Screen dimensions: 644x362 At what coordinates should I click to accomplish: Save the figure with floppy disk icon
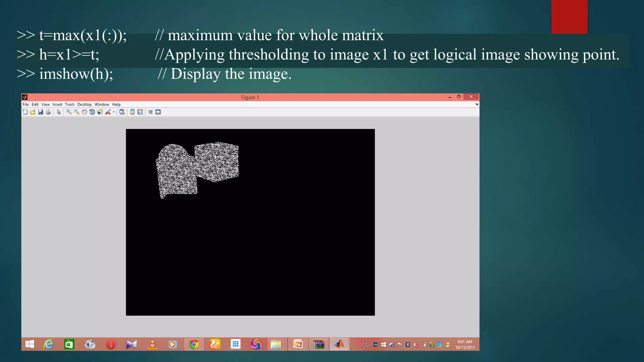click(40, 112)
